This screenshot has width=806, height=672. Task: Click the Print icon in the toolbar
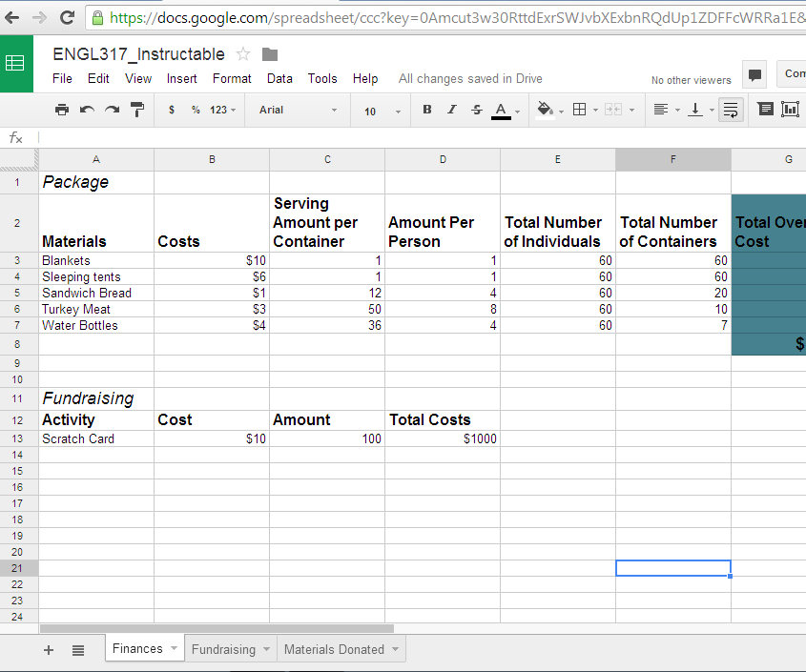62,110
